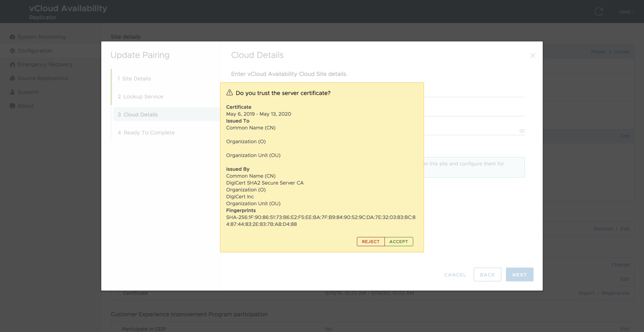
Task: Click the Support person icon
Action: click(12, 92)
